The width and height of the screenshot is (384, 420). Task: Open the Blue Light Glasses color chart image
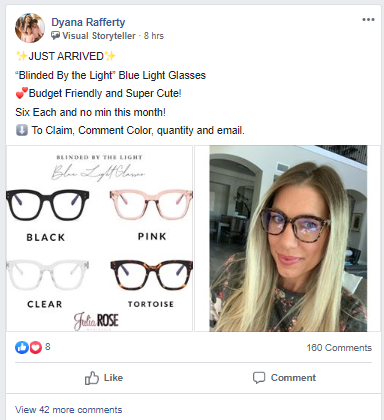[x=99, y=238]
